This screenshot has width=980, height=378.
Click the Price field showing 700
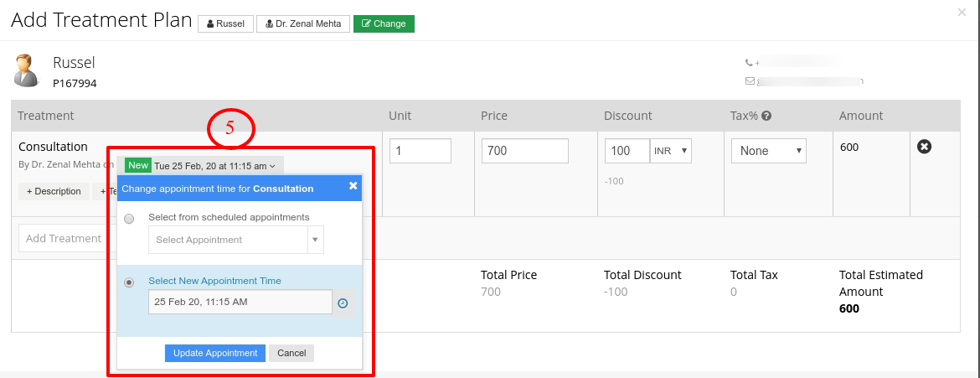(x=525, y=151)
